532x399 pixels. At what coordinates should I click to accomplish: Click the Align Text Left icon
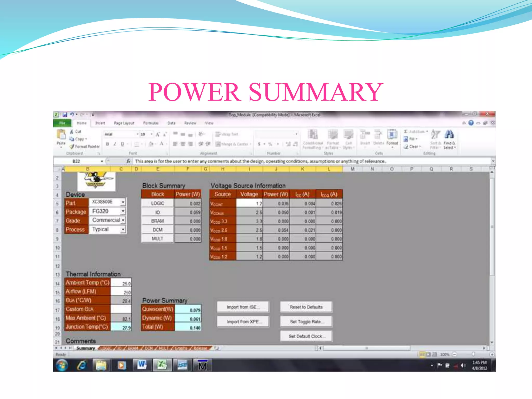[175, 144]
